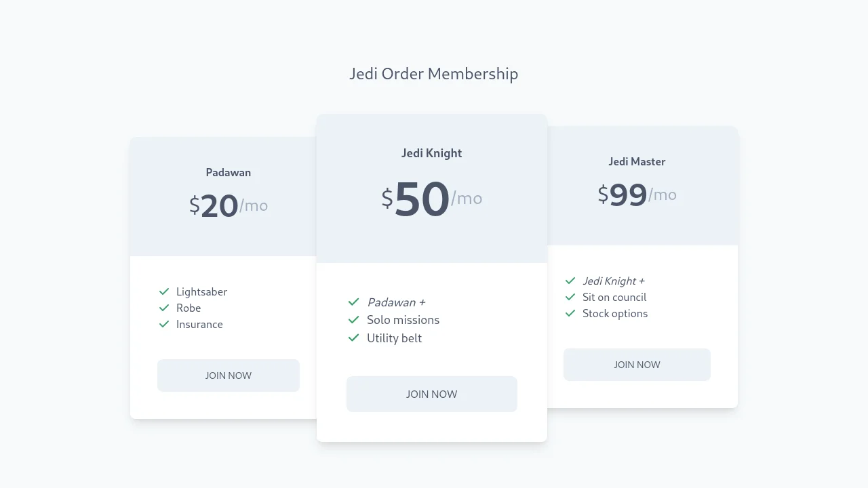The height and width of the screenshot is (488, 868).
Task: Click JOIN NOW on the Padawan plan
Action: pos(229,375)
